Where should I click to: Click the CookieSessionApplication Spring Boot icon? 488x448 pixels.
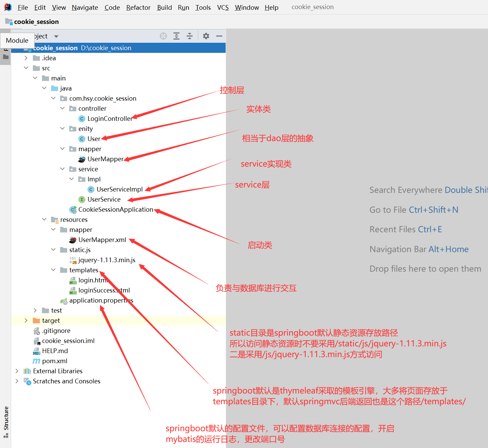click(73, 210)
